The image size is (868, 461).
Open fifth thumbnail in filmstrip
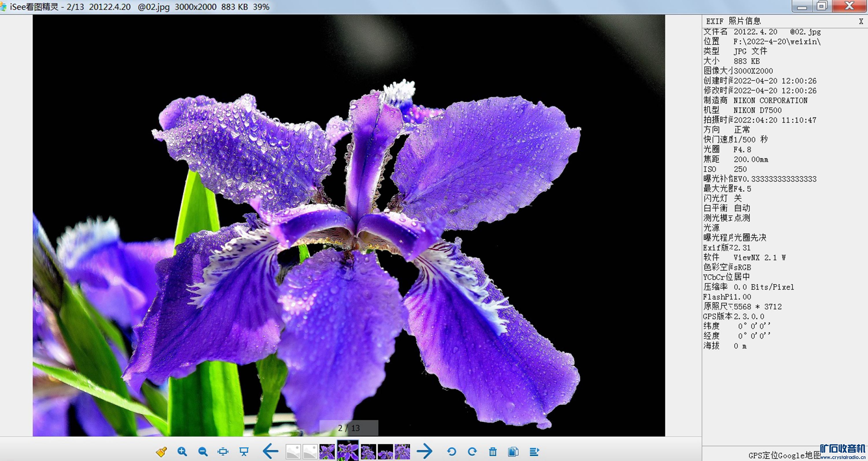pyautogui.click(x=368, y=451)
